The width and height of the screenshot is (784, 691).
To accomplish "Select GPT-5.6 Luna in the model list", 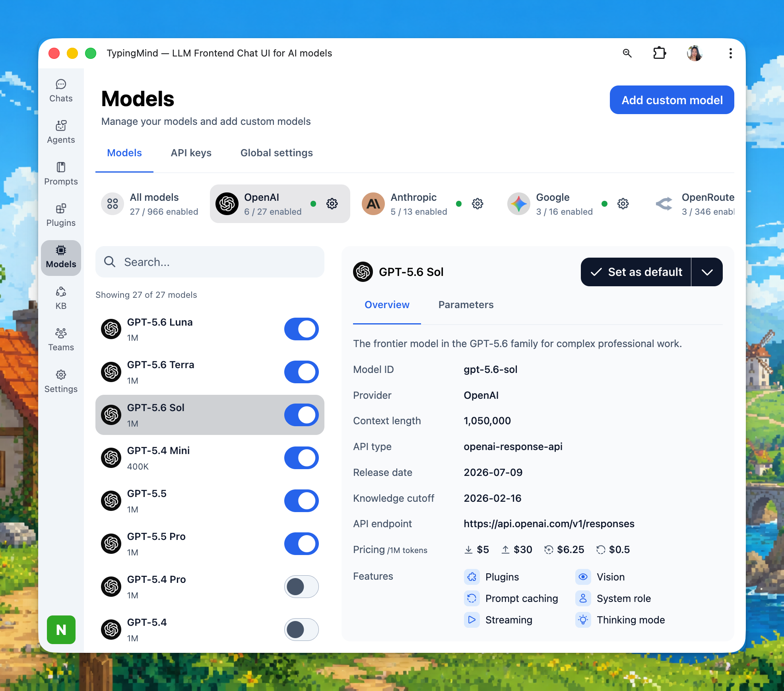I will coord(210,329).
